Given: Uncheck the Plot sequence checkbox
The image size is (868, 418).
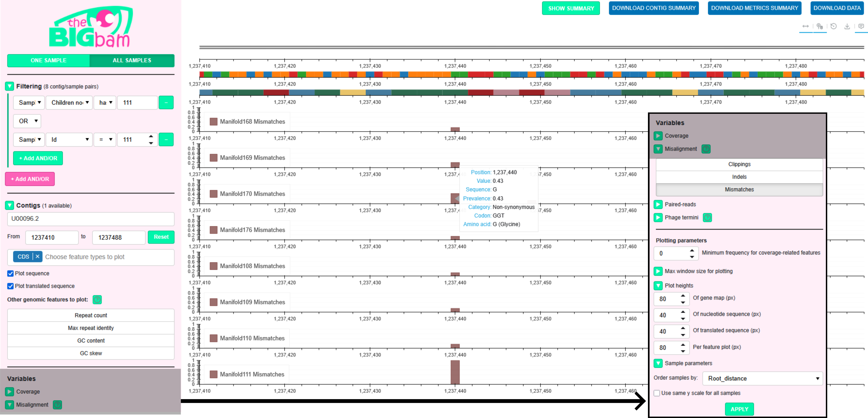Looking at the screenshot, I should click(10, 273).
